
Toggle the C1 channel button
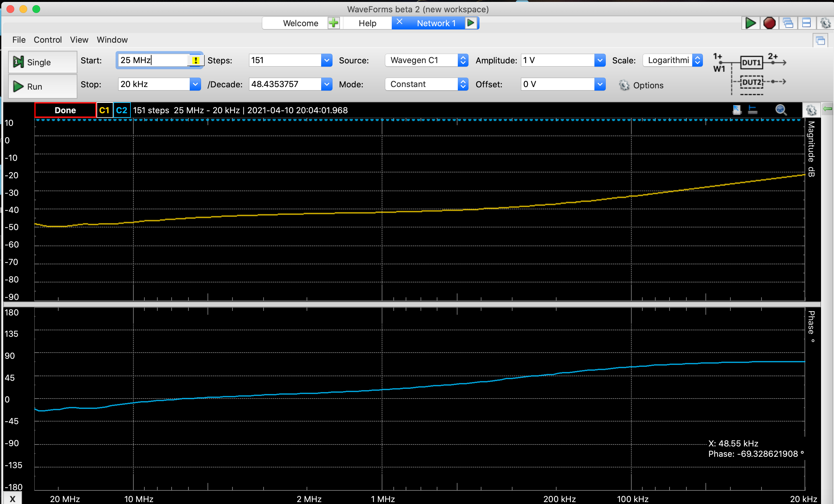pyautogui.click(x=104, y=110)
